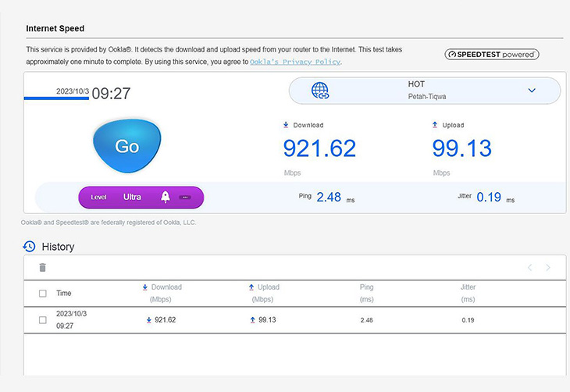The width and height of the screenshot is (570, 392).
Task: Click the History clock icon
Action: (x=29, y=247)
